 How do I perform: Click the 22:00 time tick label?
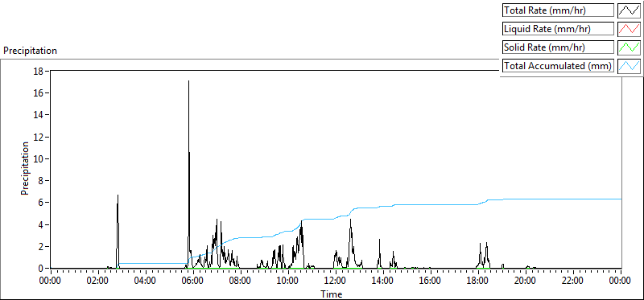(x=573, y=282)
